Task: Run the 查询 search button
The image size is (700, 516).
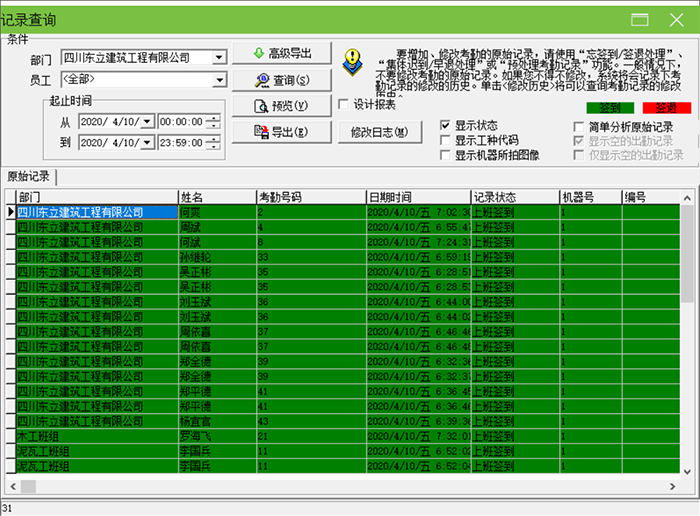Action: tap(283, 80)
